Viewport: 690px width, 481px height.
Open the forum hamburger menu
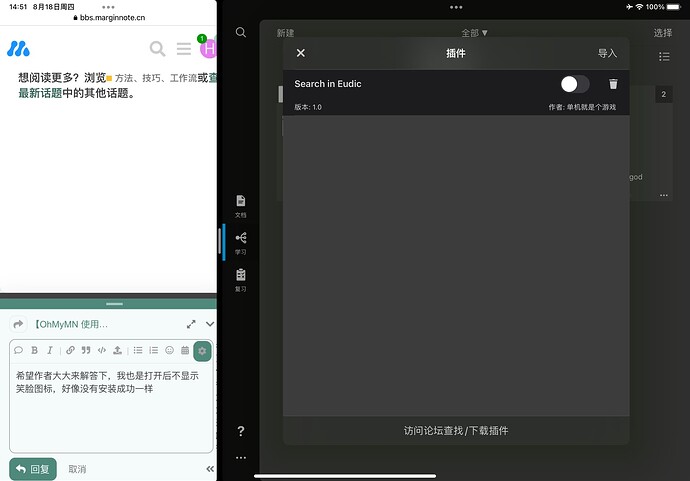(x=184, y=49)
